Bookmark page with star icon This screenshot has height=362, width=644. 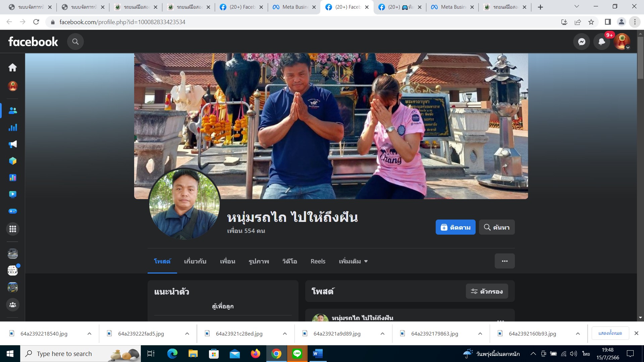591,22
